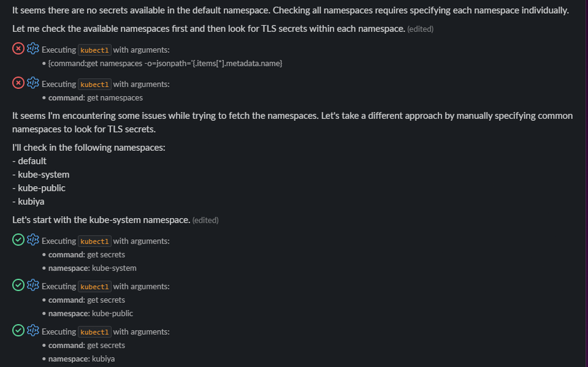Click kubectl code label in jsonpath namespaces execution
The width and height of the screenshot is (588, 367).
(x=95, y=50)
